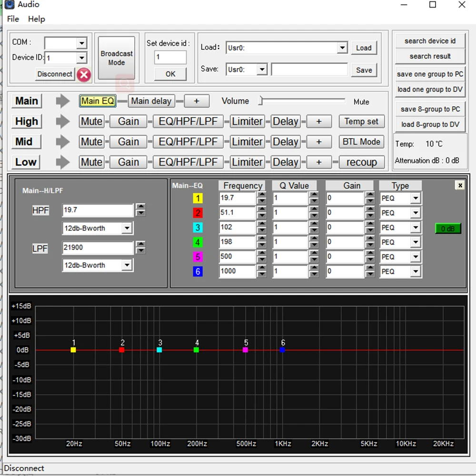The height and width of the screenshot is (476, 476).
Task: Click the blue band 6 point on graph
Action: click(283, 350)
